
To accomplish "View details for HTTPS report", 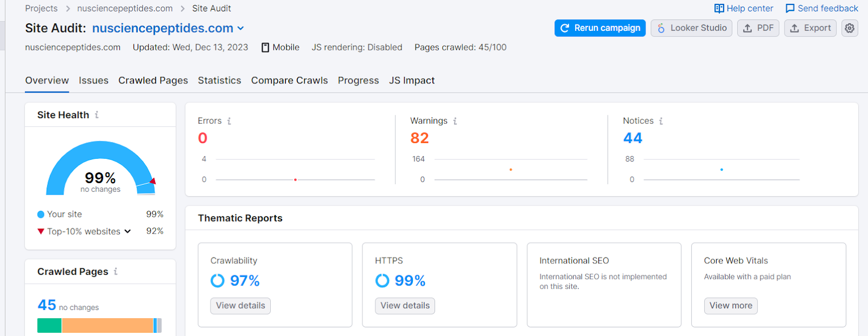I will coord(405,306).
